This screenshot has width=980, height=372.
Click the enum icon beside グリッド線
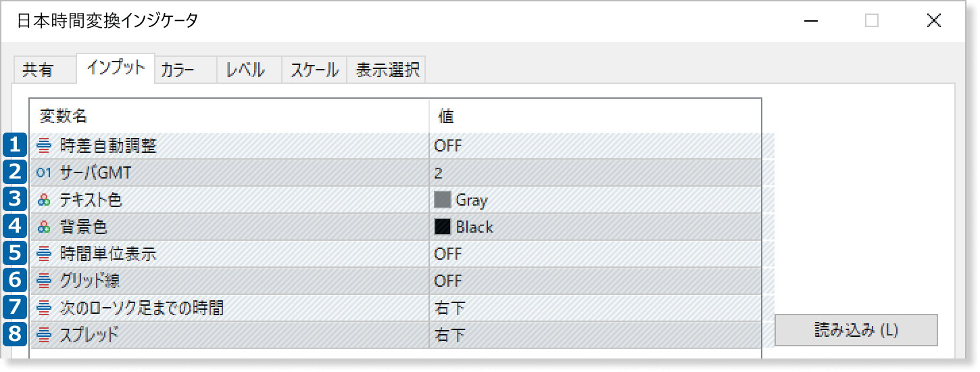[x=45, y=281]
